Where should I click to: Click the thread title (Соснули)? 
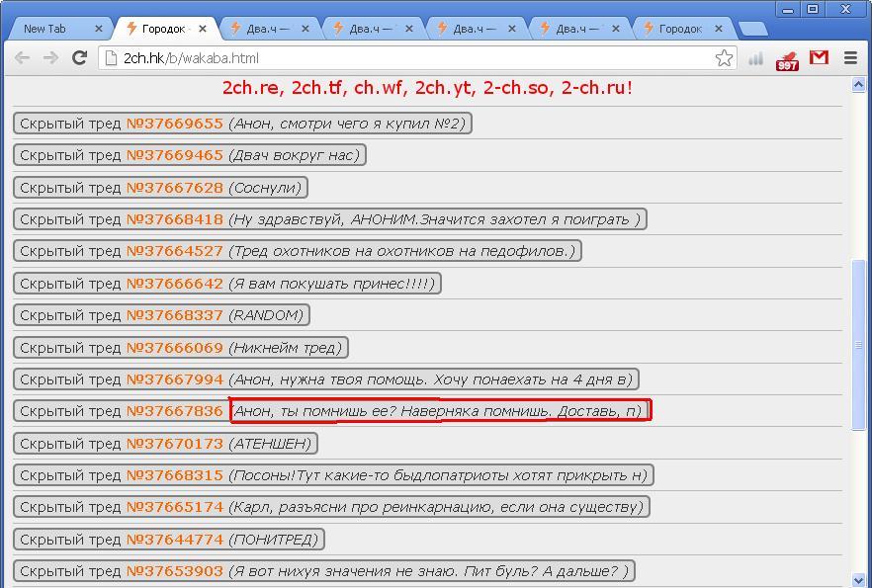click(x=265, y=188)
